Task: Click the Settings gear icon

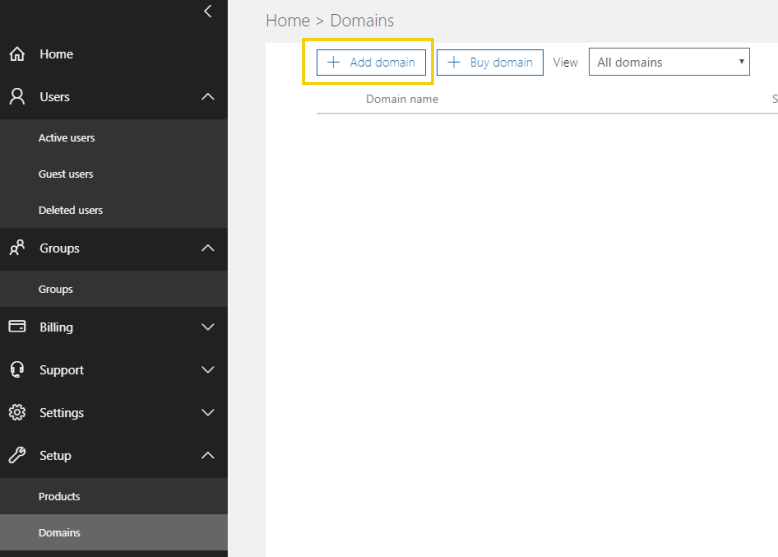Action: tap(17, 413)
